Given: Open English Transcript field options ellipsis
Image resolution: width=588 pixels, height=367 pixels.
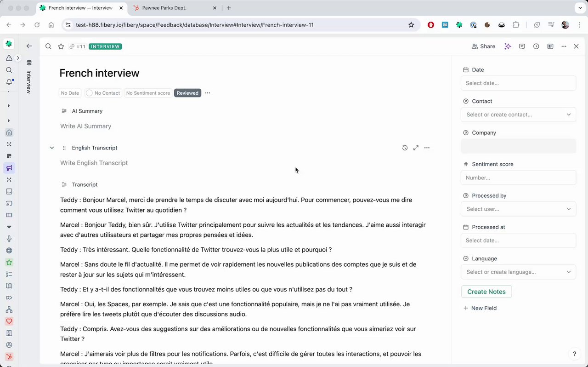Looking at the screenshot, I should coord(427,148).
